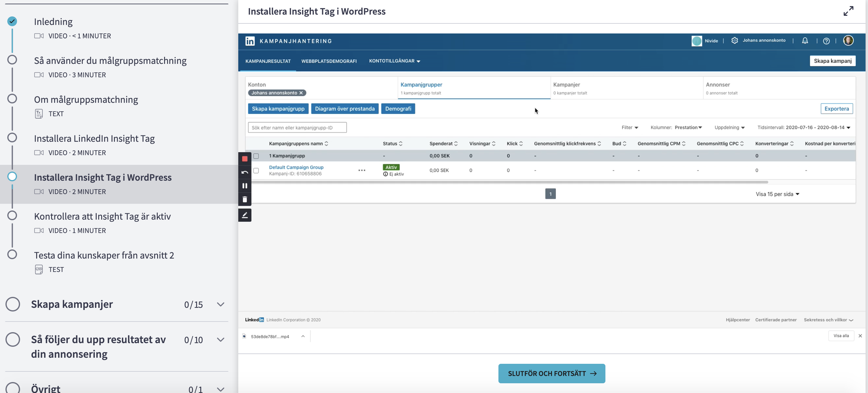Open the notifications bell icon
The image size is (868, 393).
click(805, 41)
